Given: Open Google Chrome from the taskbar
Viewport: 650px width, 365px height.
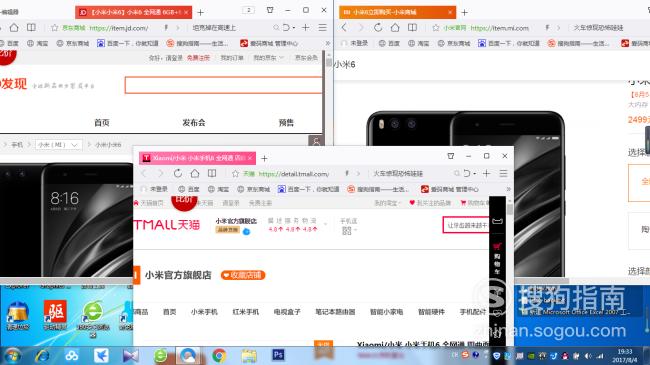Looking at the screenshot, I should 219,355.
